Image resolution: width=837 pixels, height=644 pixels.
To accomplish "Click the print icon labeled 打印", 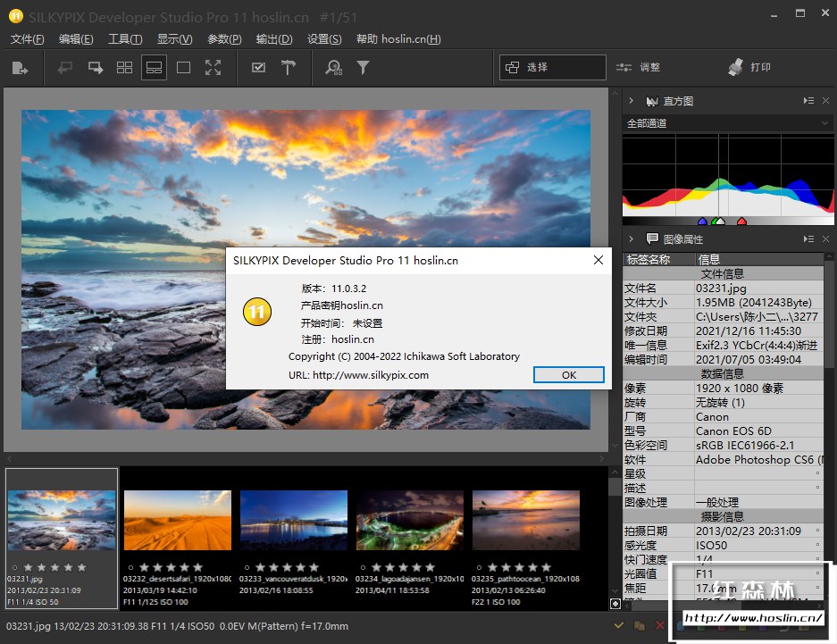I will coord(749,67).
